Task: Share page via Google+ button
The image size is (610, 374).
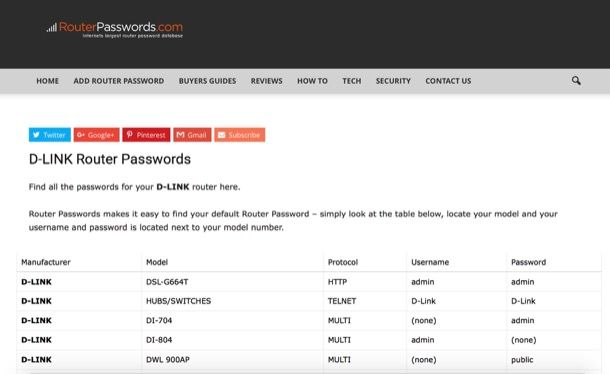Action: [x=96, y=135]
